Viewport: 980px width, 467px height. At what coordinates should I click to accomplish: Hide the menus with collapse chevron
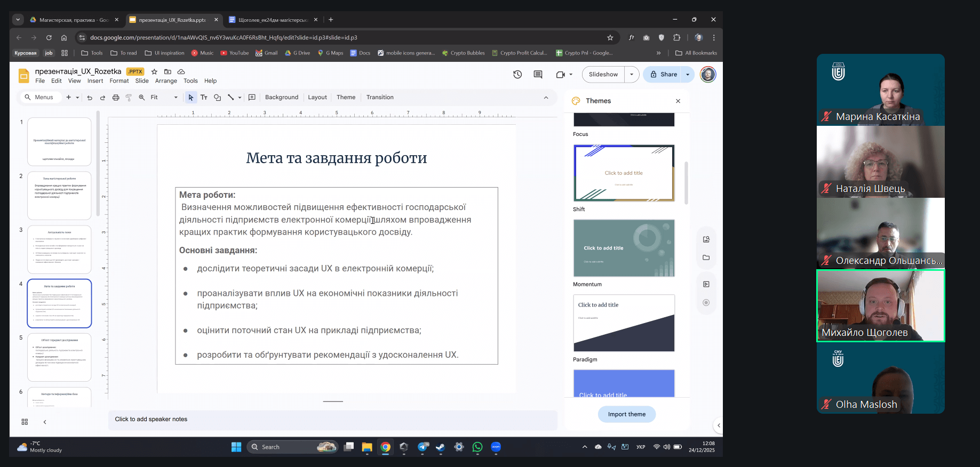point(546,98)
